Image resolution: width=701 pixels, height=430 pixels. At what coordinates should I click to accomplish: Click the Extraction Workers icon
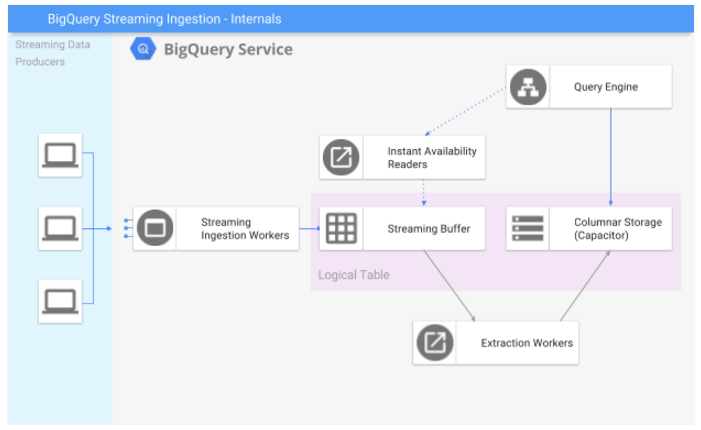click(x=435, y=343)
